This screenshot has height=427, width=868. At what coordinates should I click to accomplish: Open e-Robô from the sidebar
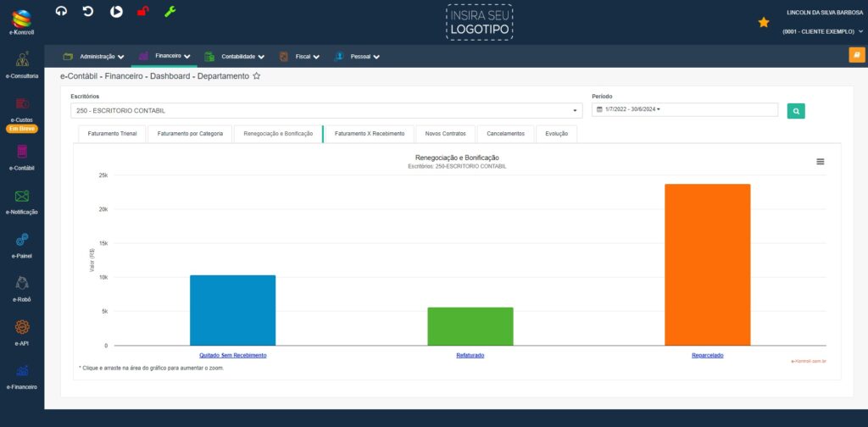22,288
